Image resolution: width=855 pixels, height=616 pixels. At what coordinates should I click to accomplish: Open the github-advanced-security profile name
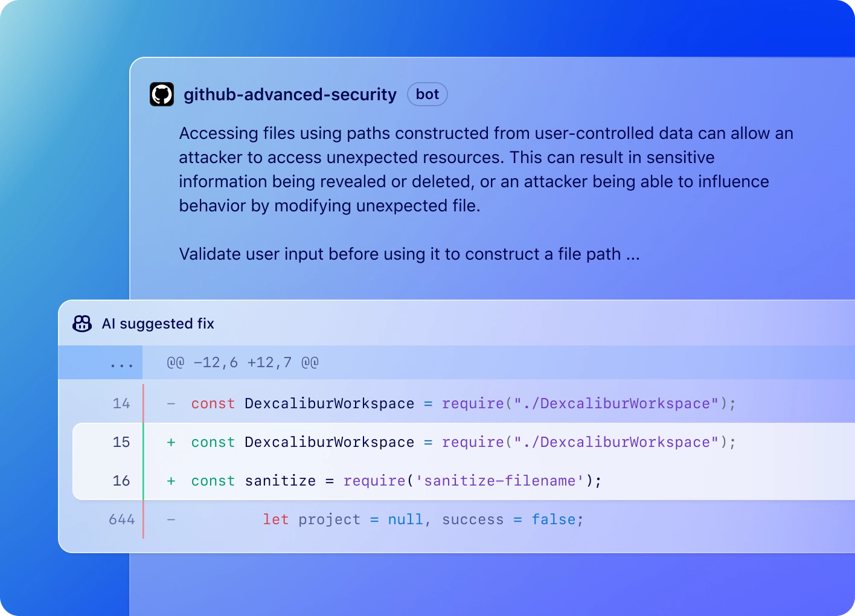pyautogui.click(x=290, y=94)
